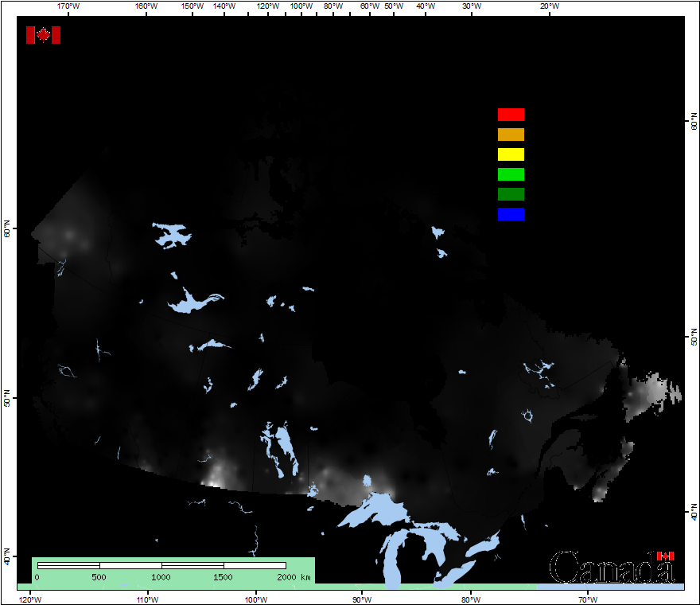700x605 pixels.
Task: Click the 170°W label on top axis
Action: 69,6
